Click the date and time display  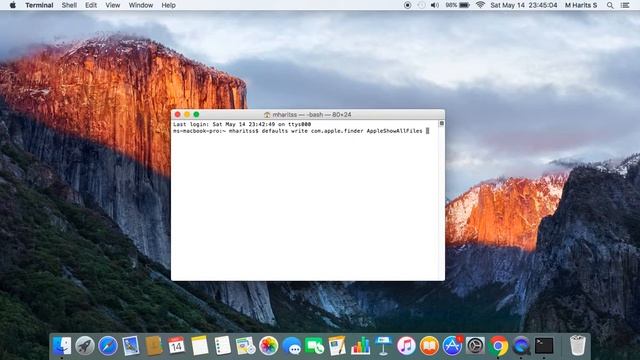pyautogui.click(x=523, y=5)
